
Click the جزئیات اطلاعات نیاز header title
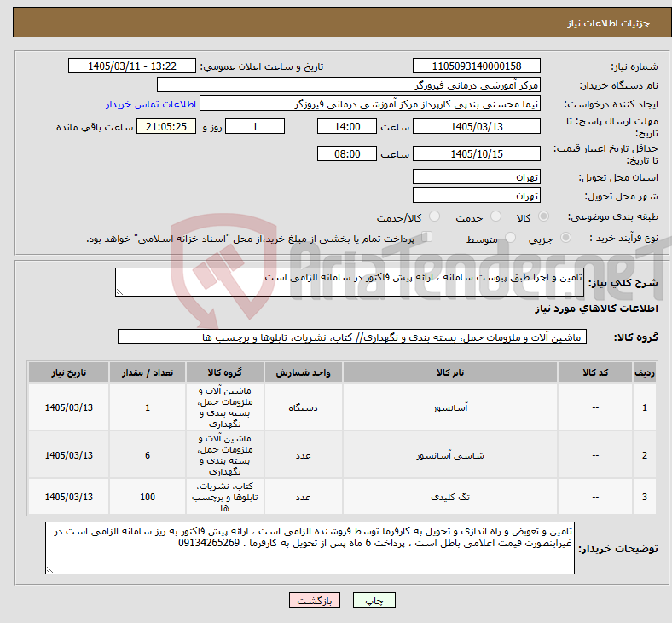tap(609, 23)
